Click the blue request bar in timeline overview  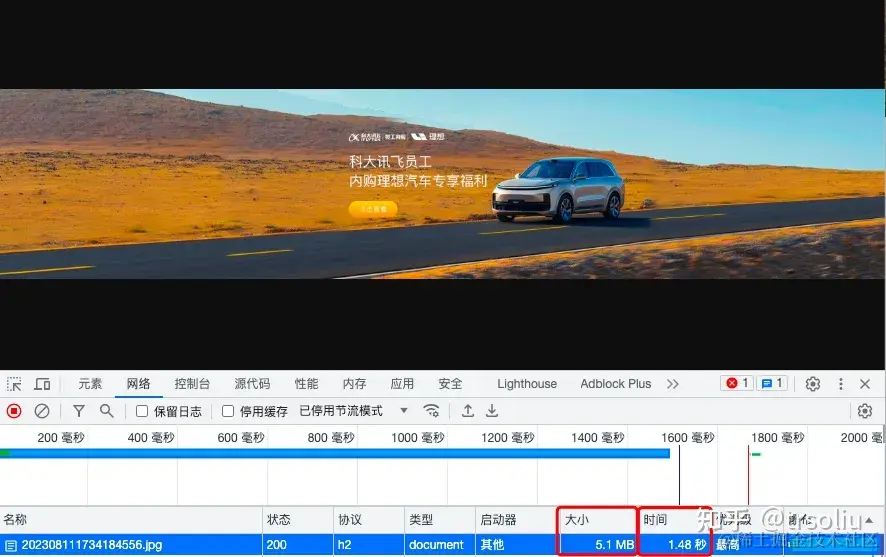[335, 453]
